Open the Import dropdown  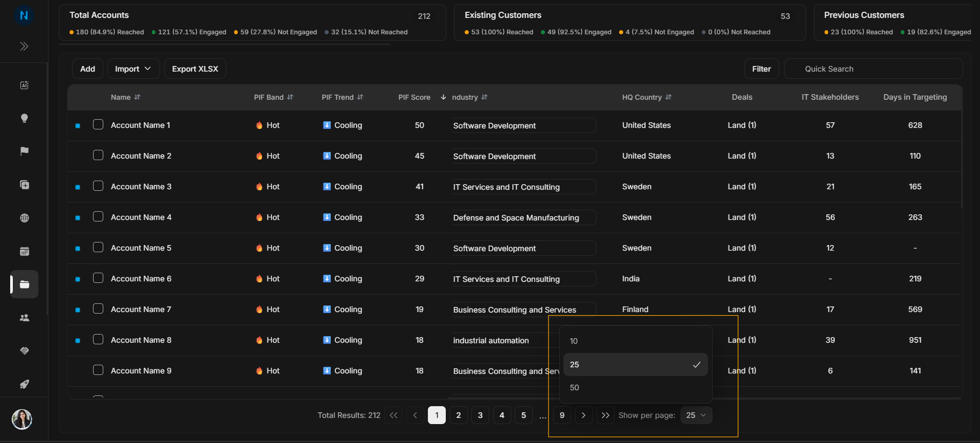click(133, 69)
